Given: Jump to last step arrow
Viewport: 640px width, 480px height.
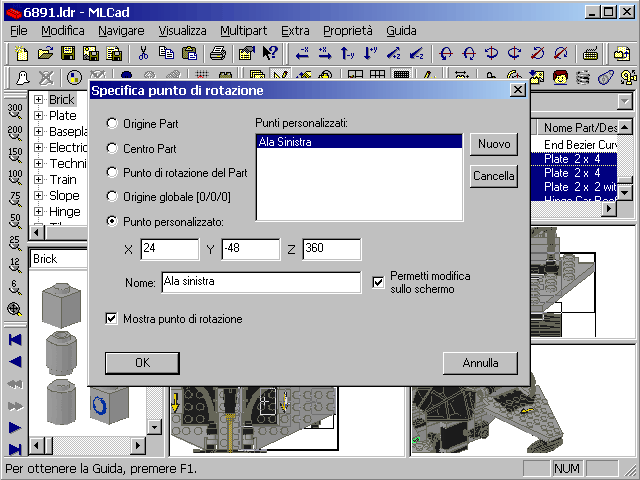Looking at the screenshot, I should [x=15, y=449].
